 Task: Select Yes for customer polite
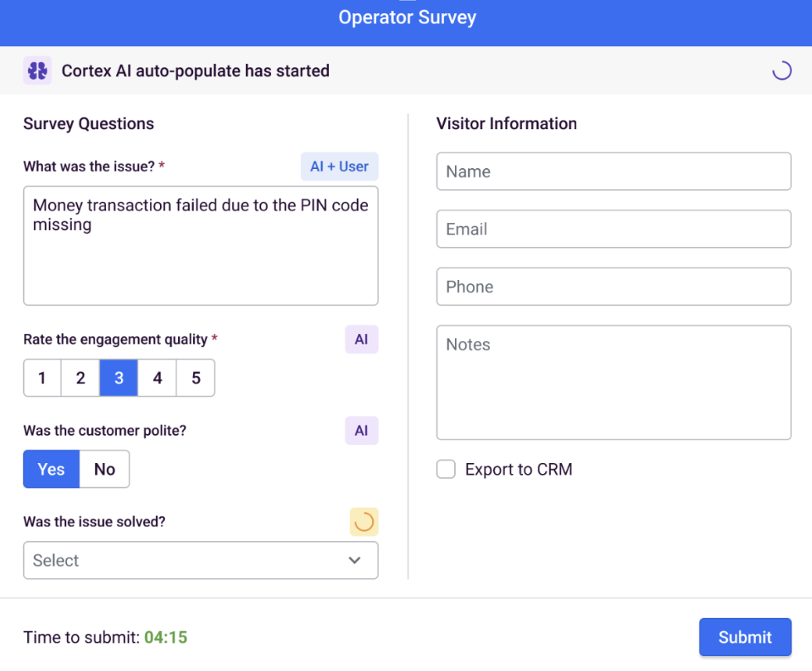pos(51,469)
